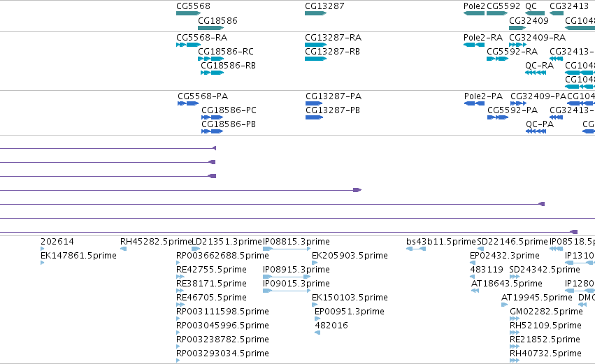Viewport: 595px width, 364px height.
Task: Select EST RE21852.5prime
Action: tap(545, 340)
